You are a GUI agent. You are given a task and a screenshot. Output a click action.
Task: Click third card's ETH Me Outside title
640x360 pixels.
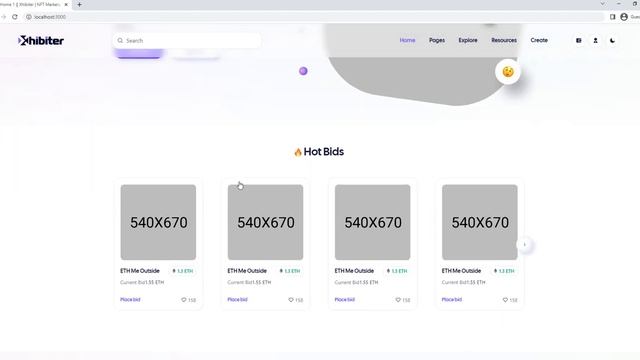354,271
